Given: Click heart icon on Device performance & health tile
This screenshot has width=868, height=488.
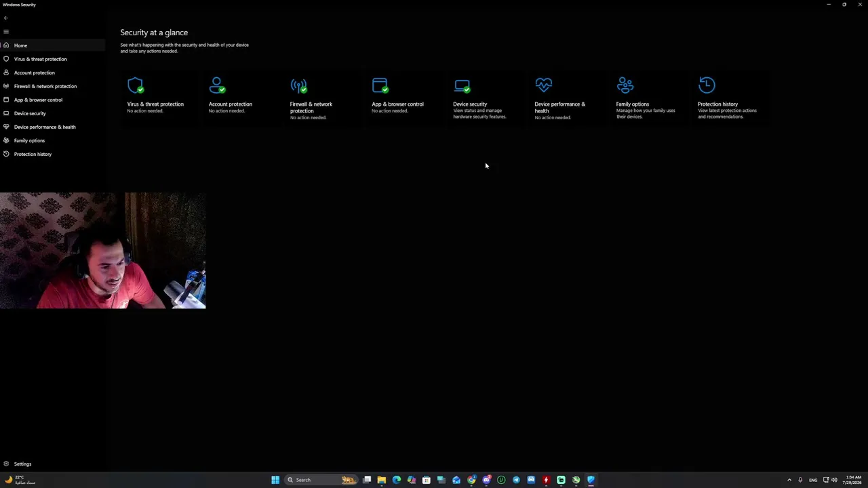Looking at the screenshot, I should 543,85.
